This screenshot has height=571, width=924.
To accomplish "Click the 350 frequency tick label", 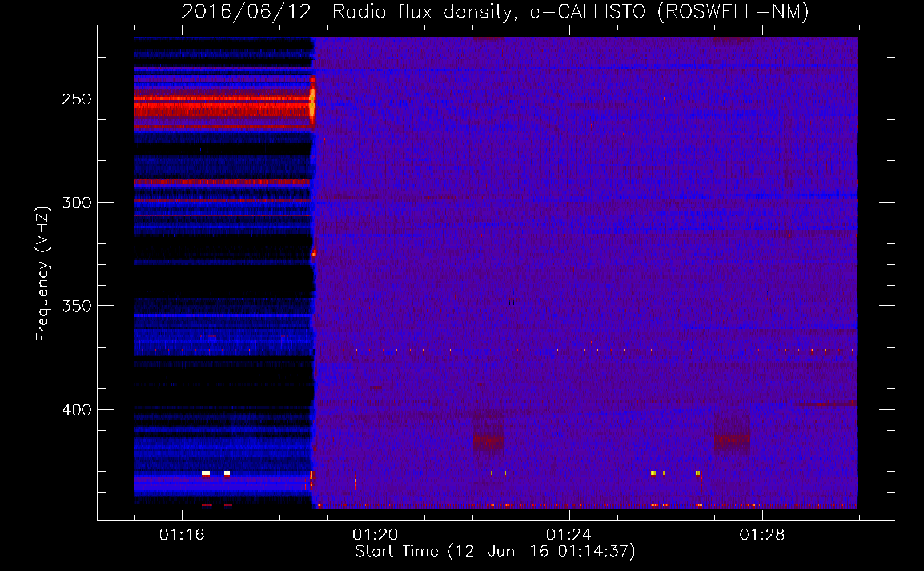I will [77, 306].
